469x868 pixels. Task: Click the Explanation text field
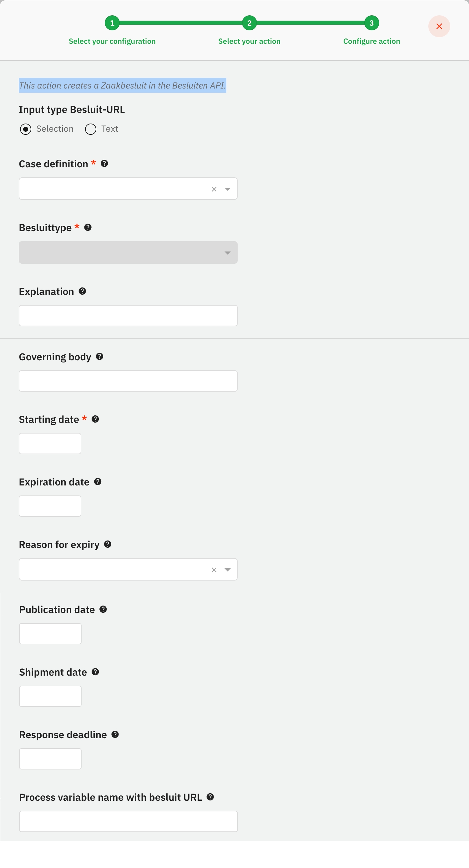(x=128, y=316)
